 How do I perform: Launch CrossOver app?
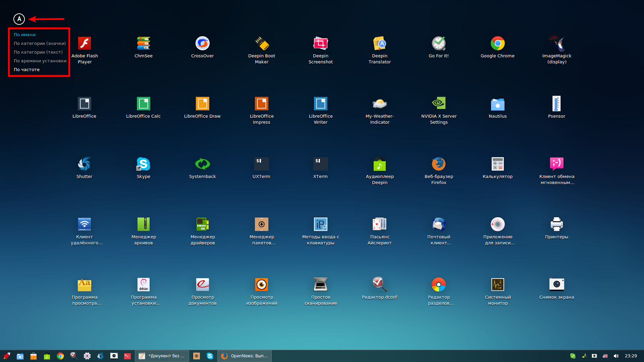click(202, 43)
